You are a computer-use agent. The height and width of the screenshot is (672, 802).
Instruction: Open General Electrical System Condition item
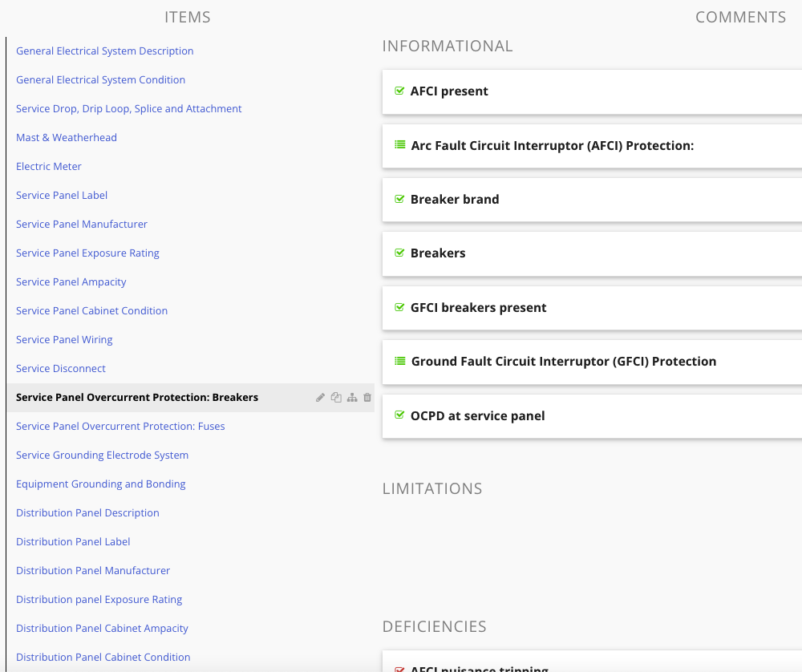(x=100, y=79)
